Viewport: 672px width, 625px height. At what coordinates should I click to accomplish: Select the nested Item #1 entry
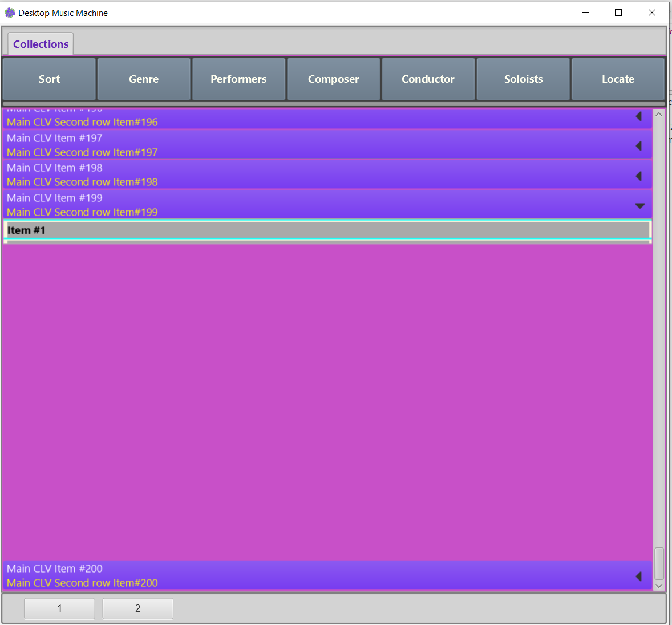coord(327,230)
